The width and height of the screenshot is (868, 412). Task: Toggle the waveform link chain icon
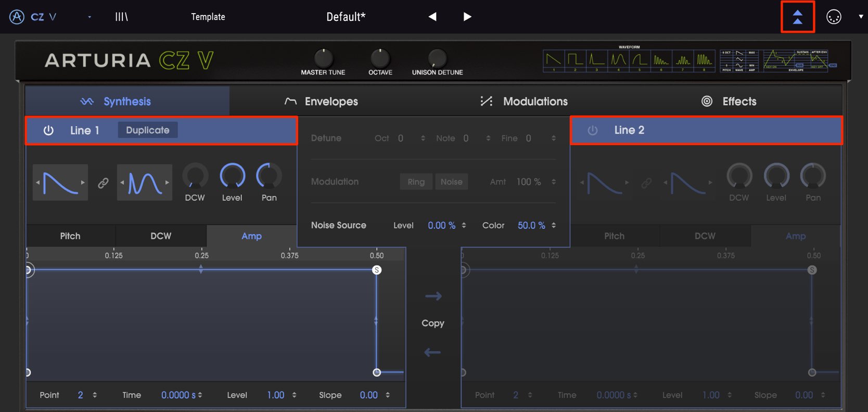click(x=103, y=183)
